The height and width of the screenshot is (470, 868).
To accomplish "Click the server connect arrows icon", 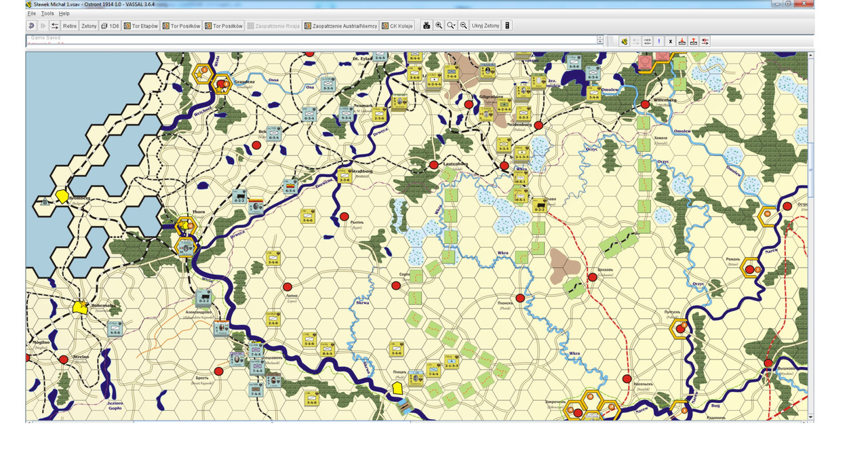I will [55, 26].
